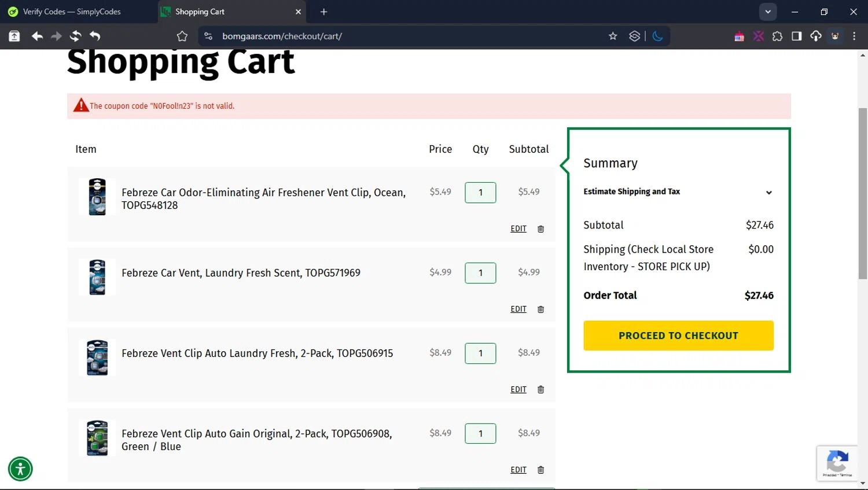The image size is (868, 490).
Task: Open the tab search dropdown arrow
Action: click(x=767, y=12)
